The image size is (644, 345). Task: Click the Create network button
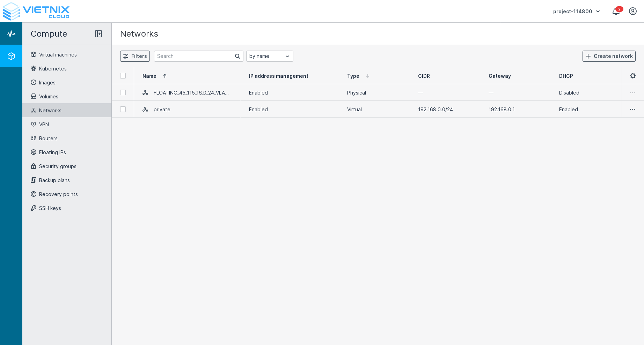[609, 56]
